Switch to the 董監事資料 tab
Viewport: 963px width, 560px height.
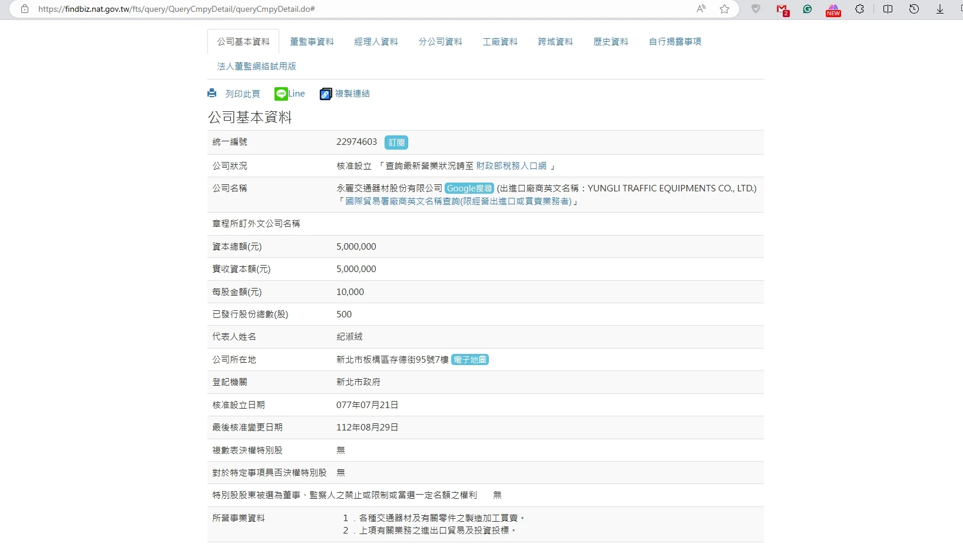coord(312,42)
